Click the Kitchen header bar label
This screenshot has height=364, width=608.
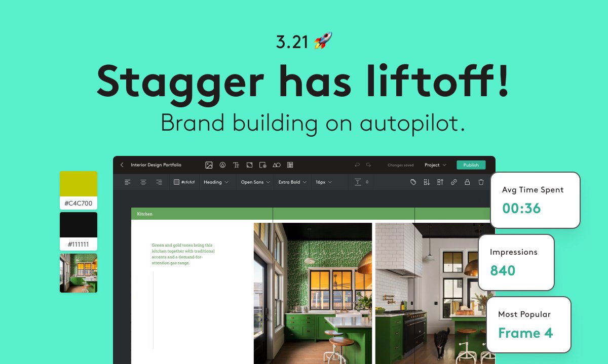click(x=145, y=214)
